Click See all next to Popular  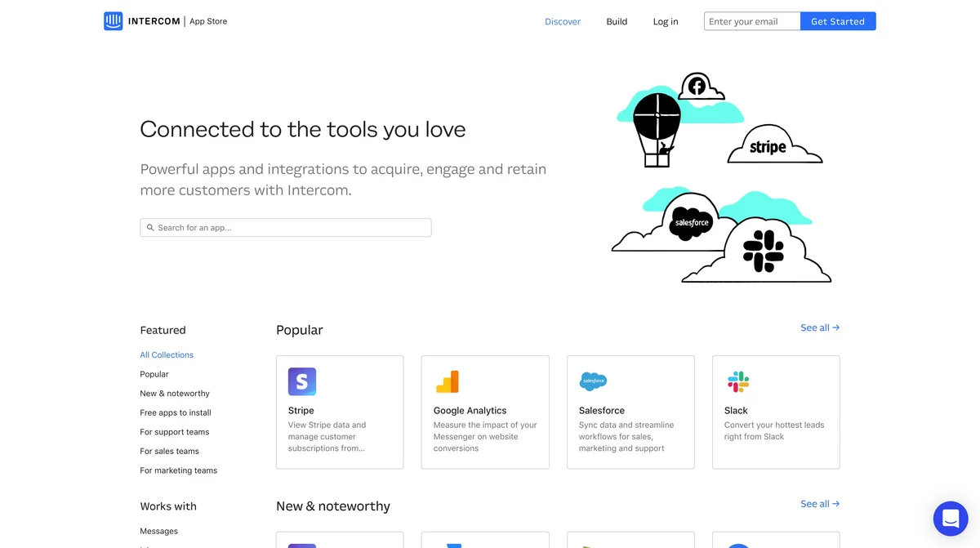(819, 327)
